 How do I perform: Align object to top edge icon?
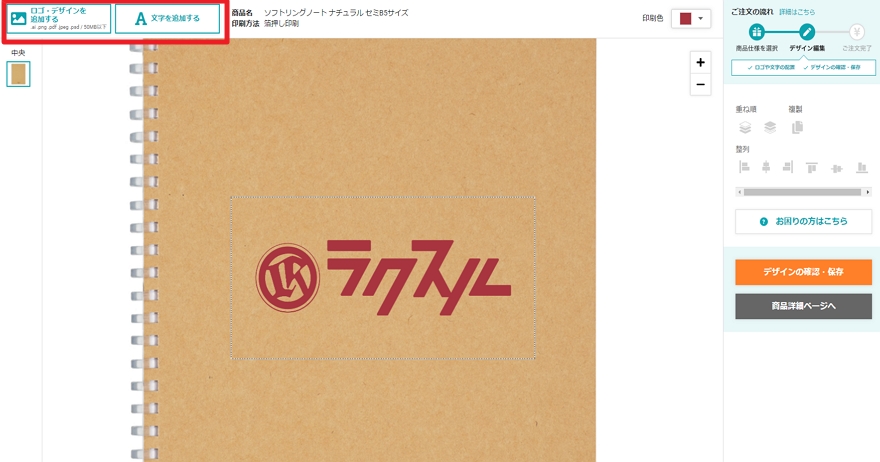coord(812,167)
